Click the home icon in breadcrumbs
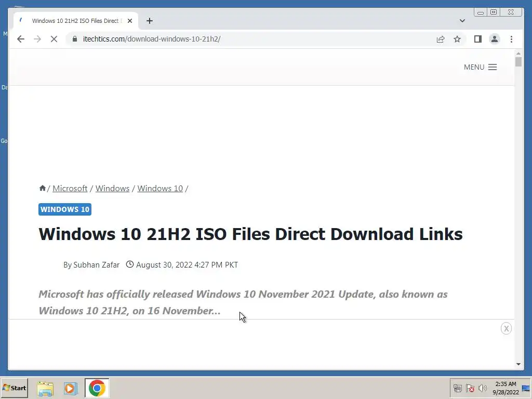This screenshot has height=399, width=532. pos(43,188)
